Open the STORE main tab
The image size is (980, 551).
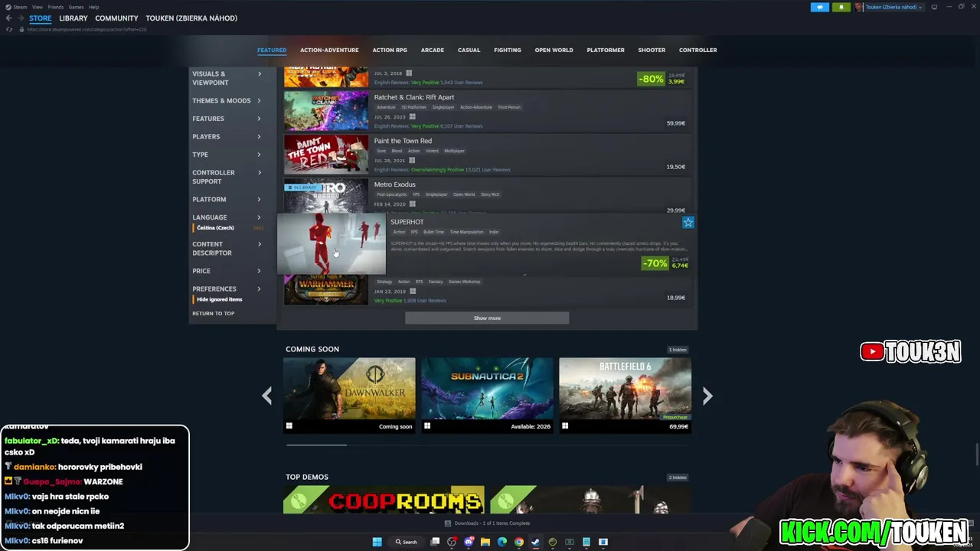coord(41,18)
